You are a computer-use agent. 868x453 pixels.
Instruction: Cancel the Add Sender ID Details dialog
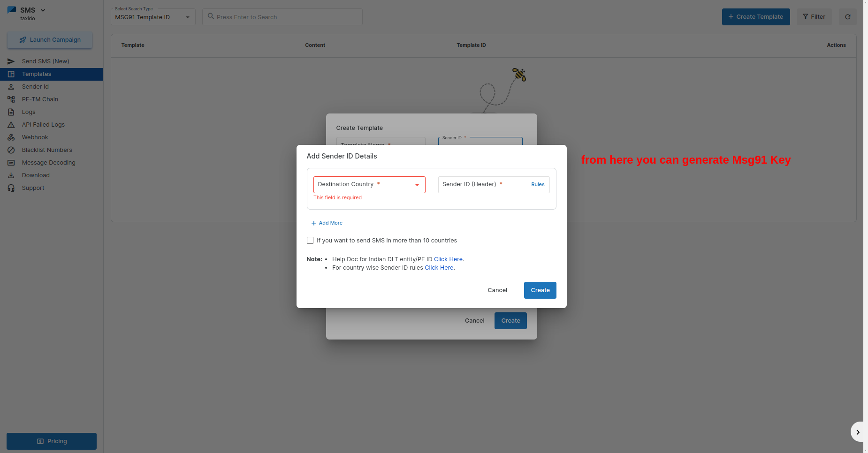click(x=497, y=290)
